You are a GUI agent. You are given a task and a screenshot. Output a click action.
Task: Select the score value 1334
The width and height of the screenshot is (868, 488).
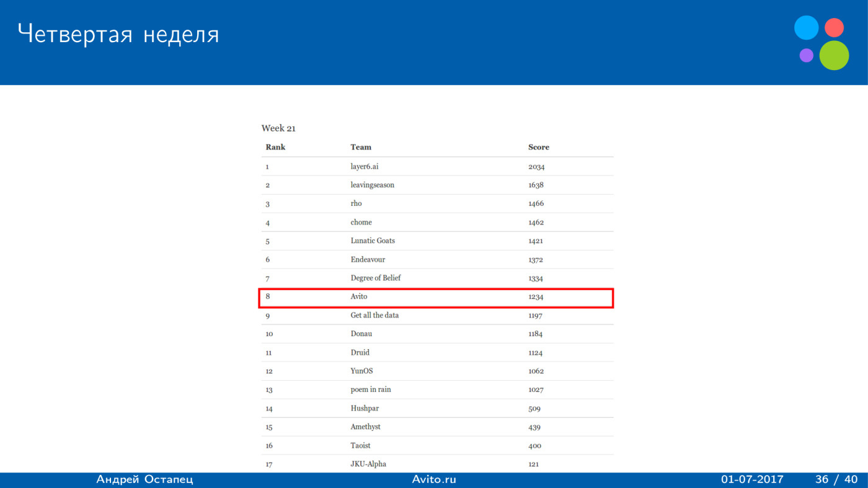(x=536, y=278)
